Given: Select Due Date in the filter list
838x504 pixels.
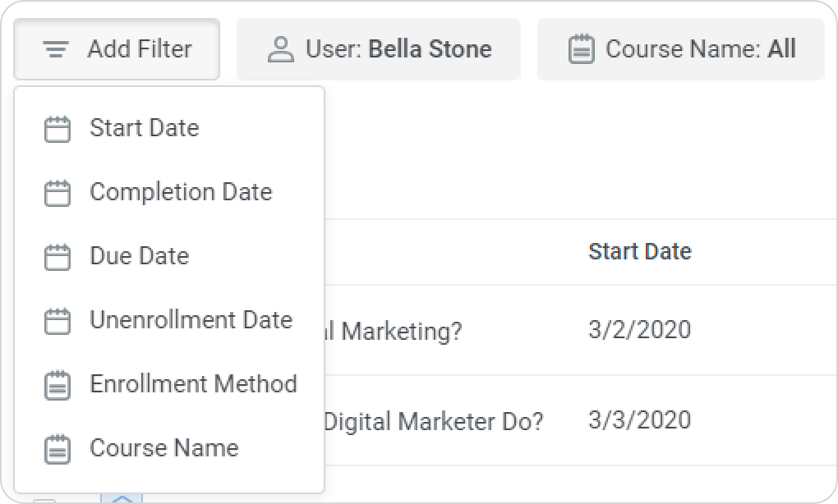Looking at the screenshot, I should (140, 256).
